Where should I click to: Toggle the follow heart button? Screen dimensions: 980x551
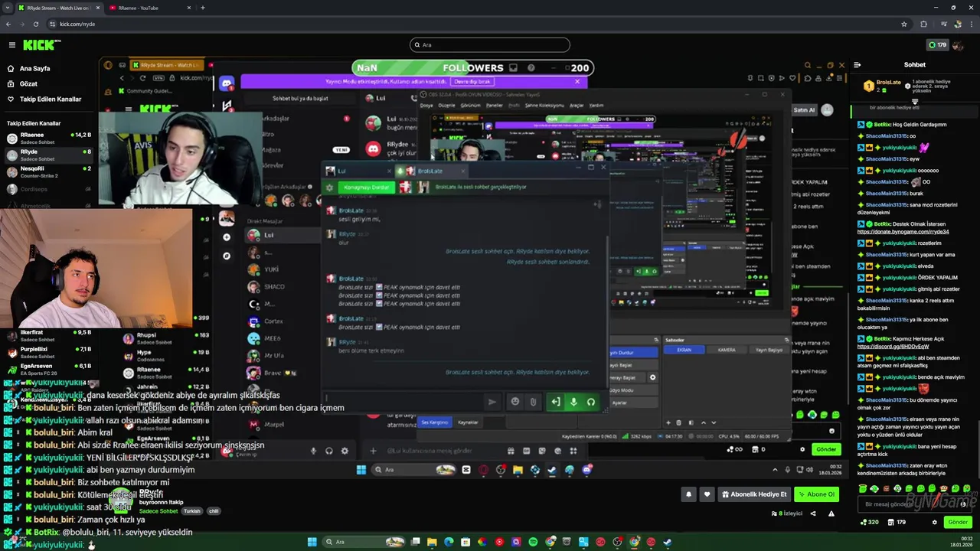pos(707,494)
